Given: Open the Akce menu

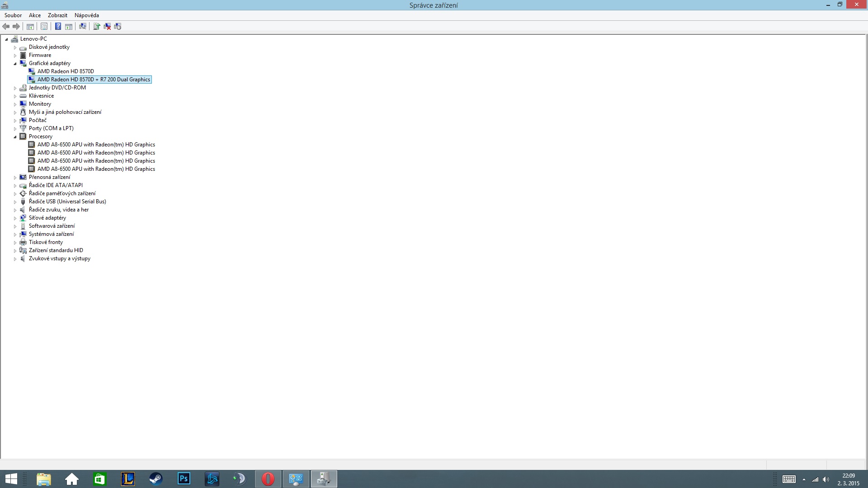Looking at the screenshot, I should (x=35, y=15).
